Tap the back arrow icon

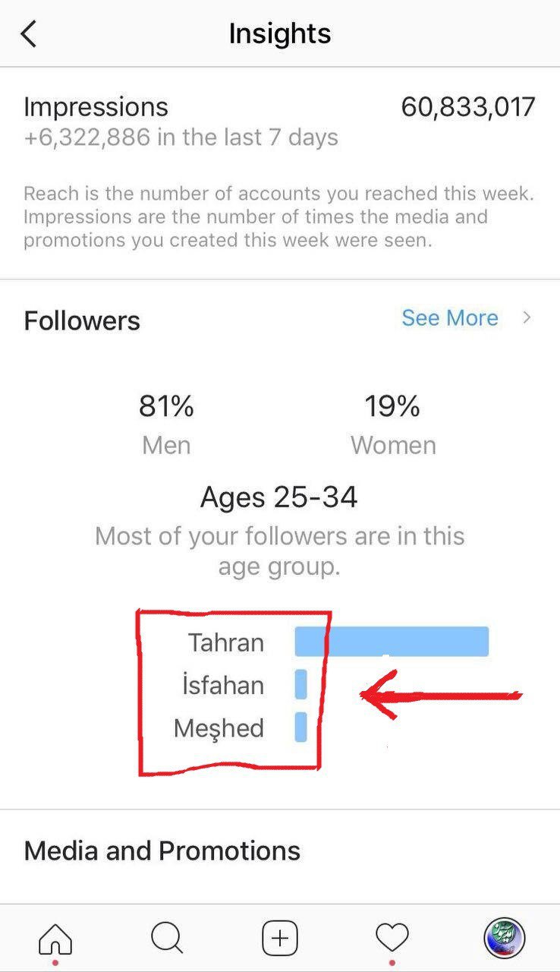[29, 34]
